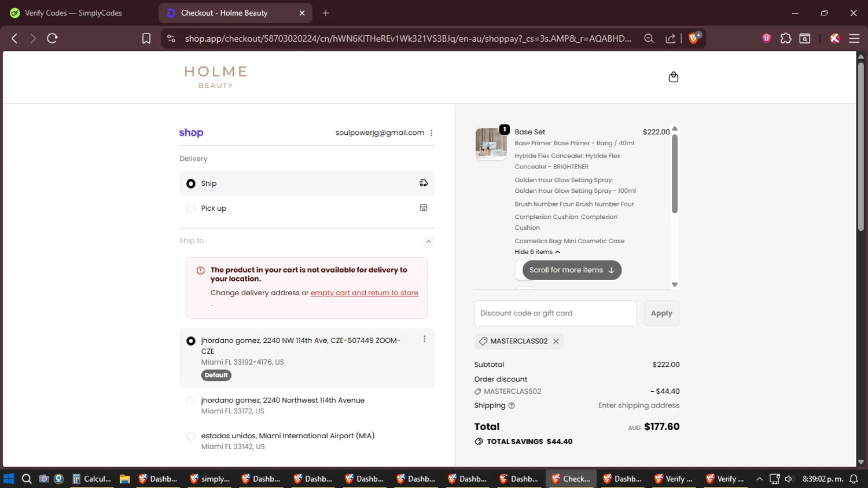Click order summary scroll up arrow
The image size is (868, 488).
click(x=675, y=129)
